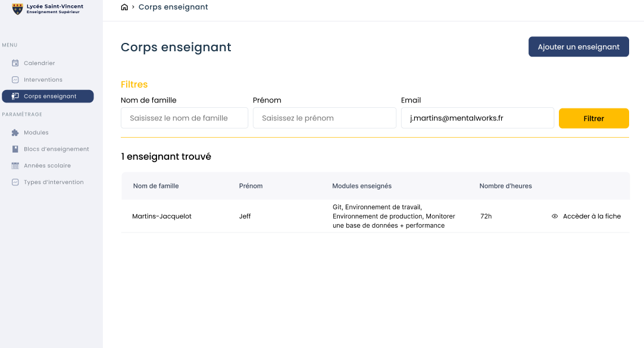Screen dimensions: 644x348
Task: Click the Blocs d'enseignement book icon
Action: (15, 149)
